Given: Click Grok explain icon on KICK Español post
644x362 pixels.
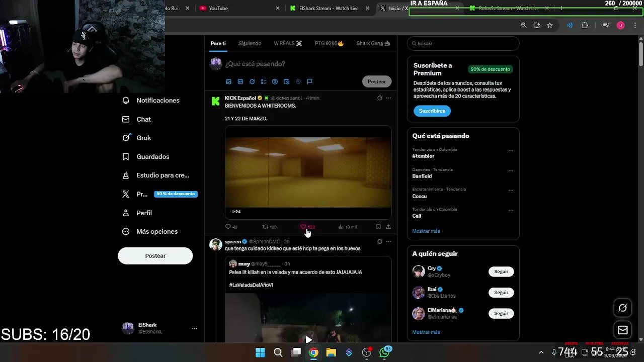Looking at the screenshot, I should pyautogui.click(x=380, y=98).
